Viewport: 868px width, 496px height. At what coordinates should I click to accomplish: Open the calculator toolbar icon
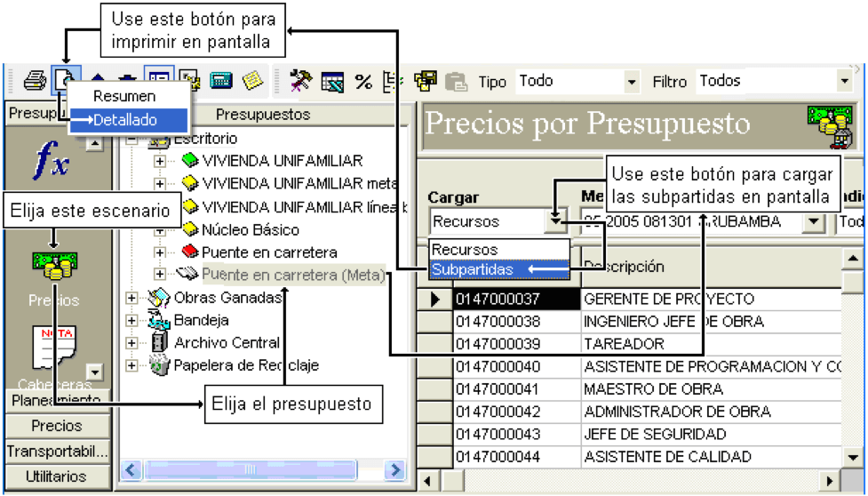pos(221,81)
